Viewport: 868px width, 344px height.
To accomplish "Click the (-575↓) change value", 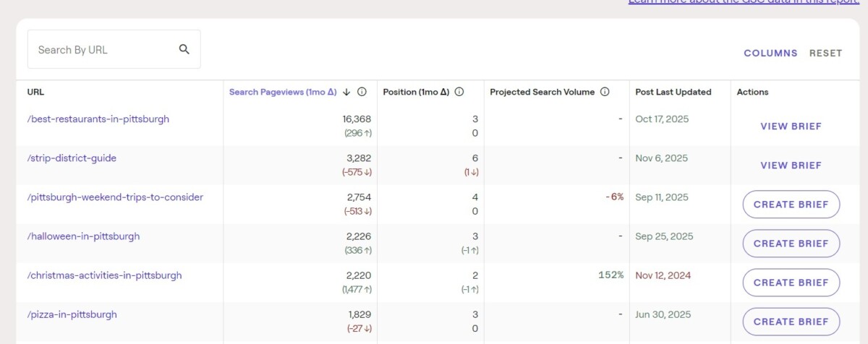I will (357, 172).
